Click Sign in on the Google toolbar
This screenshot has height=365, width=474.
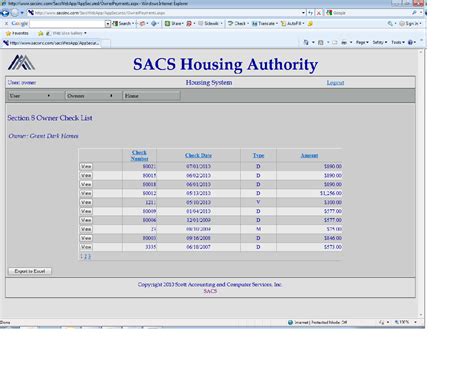click(410, 24)
